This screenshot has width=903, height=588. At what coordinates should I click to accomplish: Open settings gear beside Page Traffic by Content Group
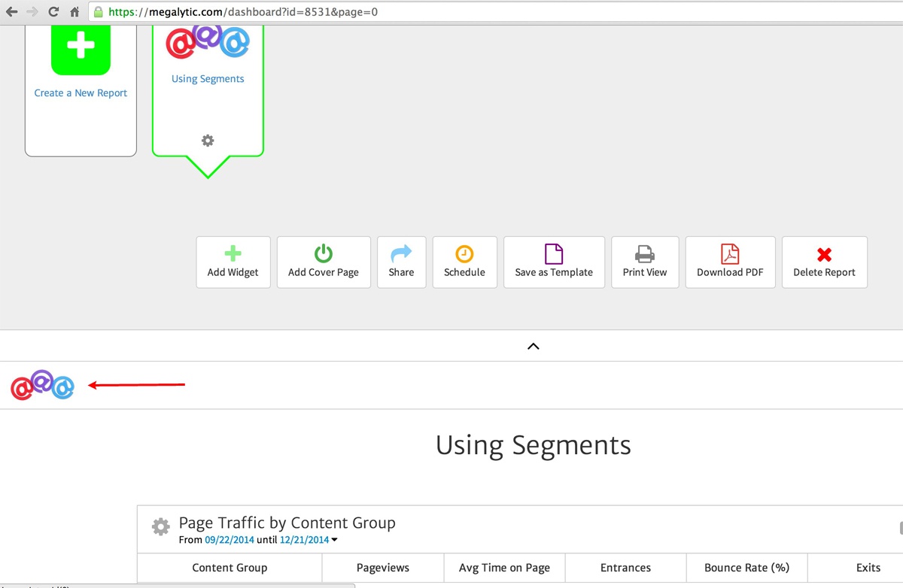point(160,526)
